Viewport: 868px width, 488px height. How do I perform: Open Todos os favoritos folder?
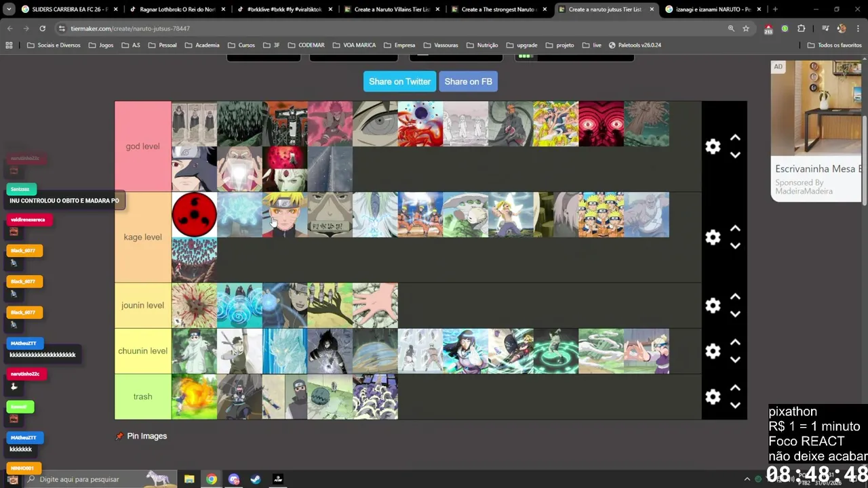(x=834, y=45)
